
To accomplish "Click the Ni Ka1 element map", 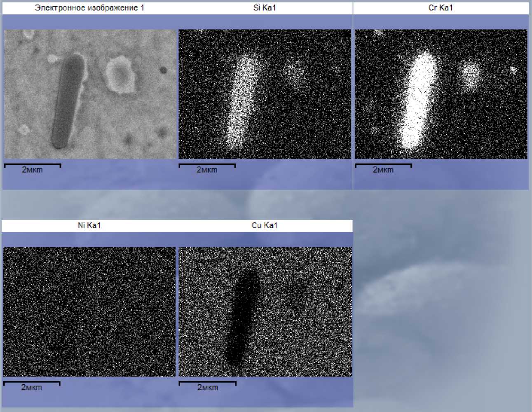I will [x=89, y=311].
